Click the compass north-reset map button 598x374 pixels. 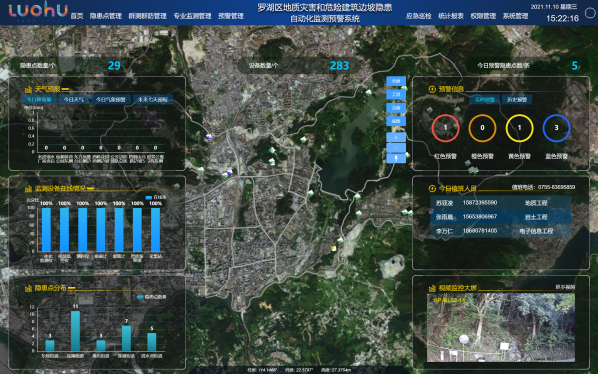396,158
